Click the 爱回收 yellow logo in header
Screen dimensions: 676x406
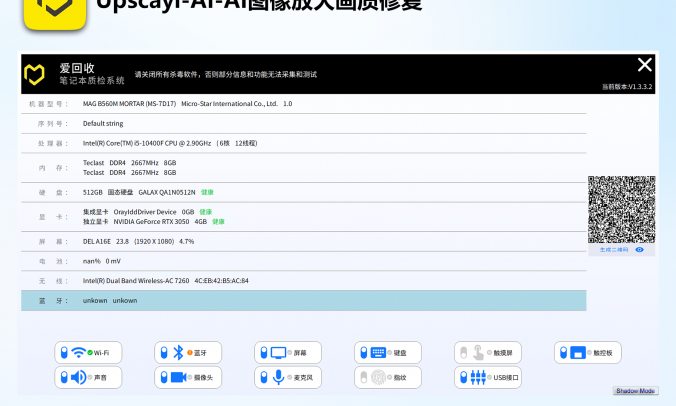[x=34, y=75]
